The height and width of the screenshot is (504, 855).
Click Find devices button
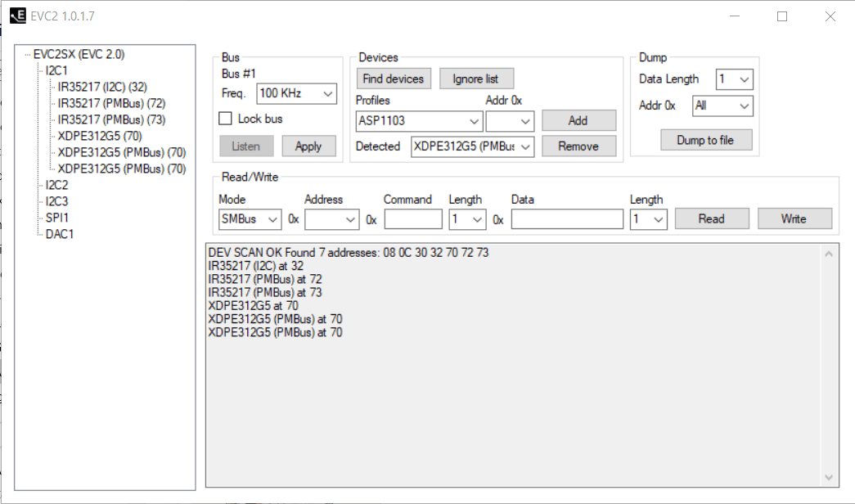pos(394,79)
